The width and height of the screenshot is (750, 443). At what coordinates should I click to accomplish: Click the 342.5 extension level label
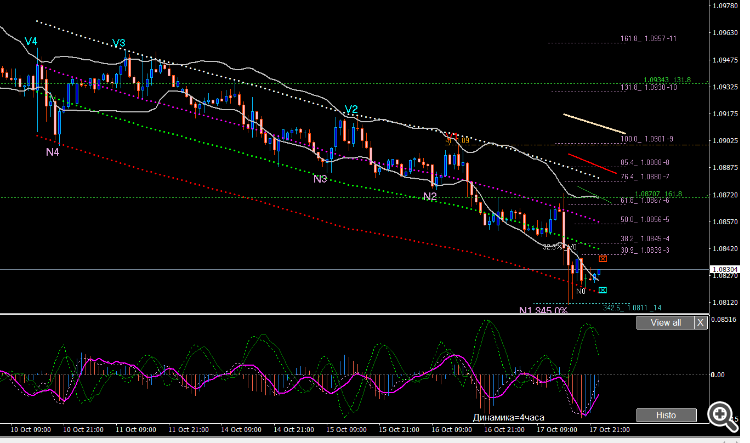(632, 308)
